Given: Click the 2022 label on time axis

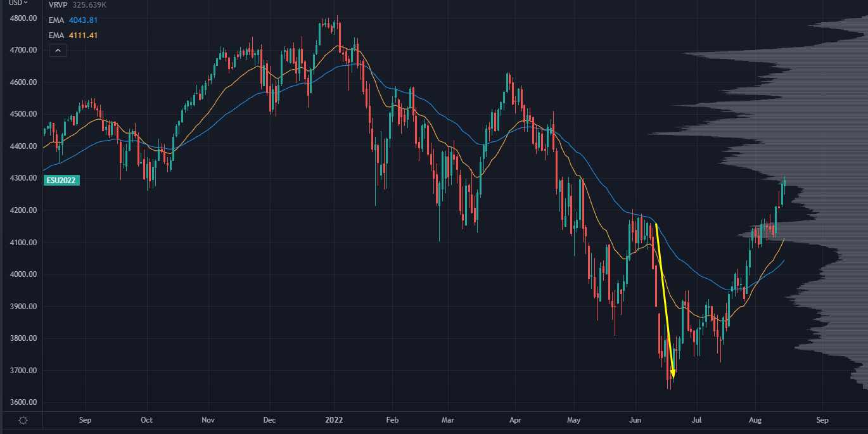Looking at the screenshot, I should pos(333,420).
